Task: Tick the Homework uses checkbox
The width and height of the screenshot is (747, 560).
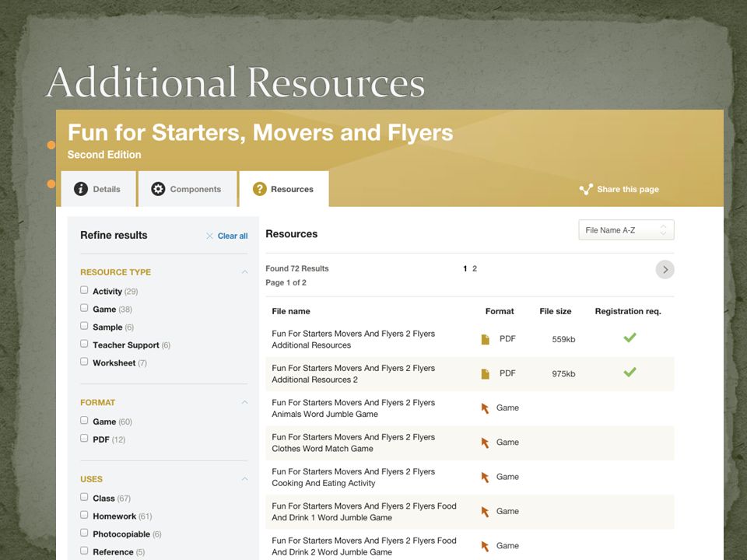Action: pos(84,515)
